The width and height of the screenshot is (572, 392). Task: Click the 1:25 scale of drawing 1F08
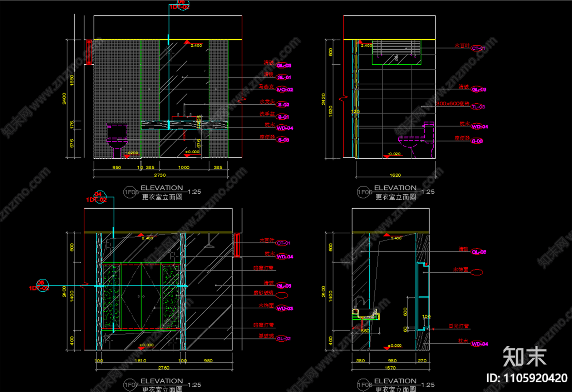[x=428, y=385]
